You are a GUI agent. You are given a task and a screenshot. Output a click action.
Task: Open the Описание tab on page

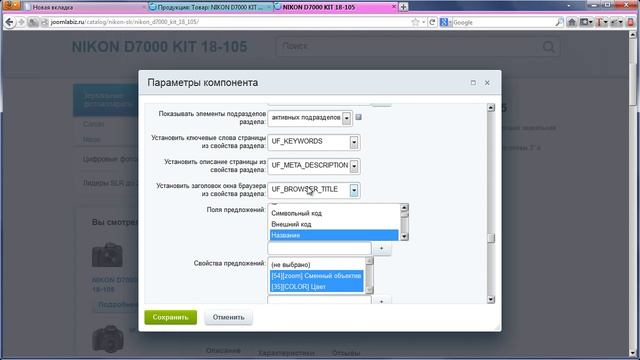[223, 351]
